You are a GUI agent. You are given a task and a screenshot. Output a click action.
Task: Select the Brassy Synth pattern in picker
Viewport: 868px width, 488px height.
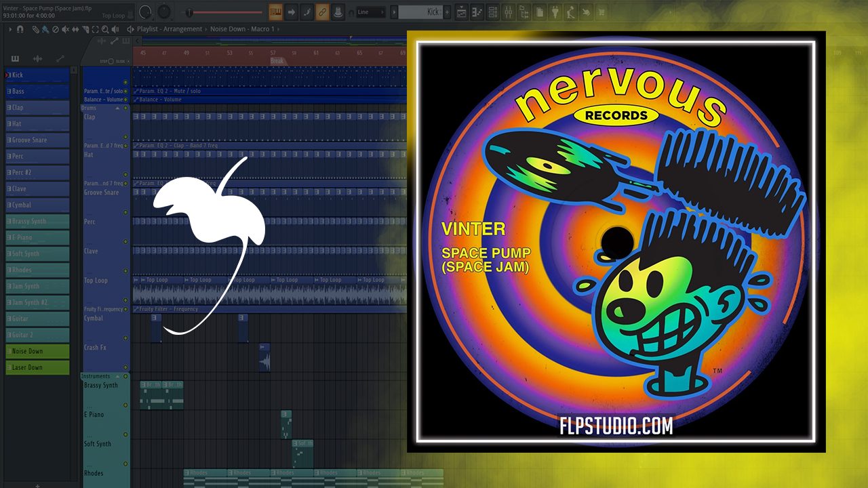37,221
